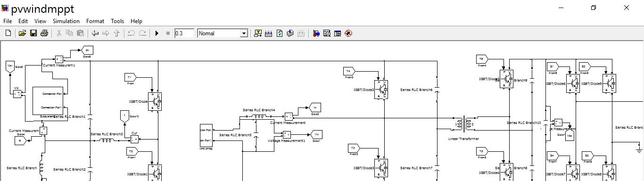Open the Model Explorer icon
Viewport: 644px width, 181px height.
click(x=327, y=33)
